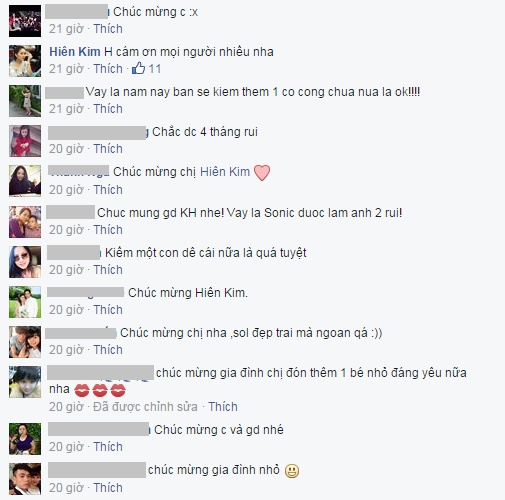505x500 pixels.
Task: Like the 'Chúc mừng c :x' comment
Action: click(108, 29)
